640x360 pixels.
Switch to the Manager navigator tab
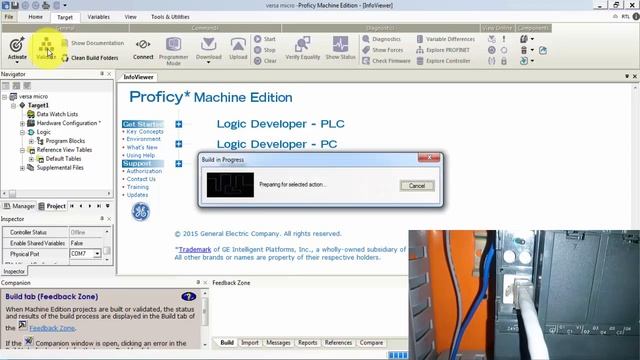(19, 206)
